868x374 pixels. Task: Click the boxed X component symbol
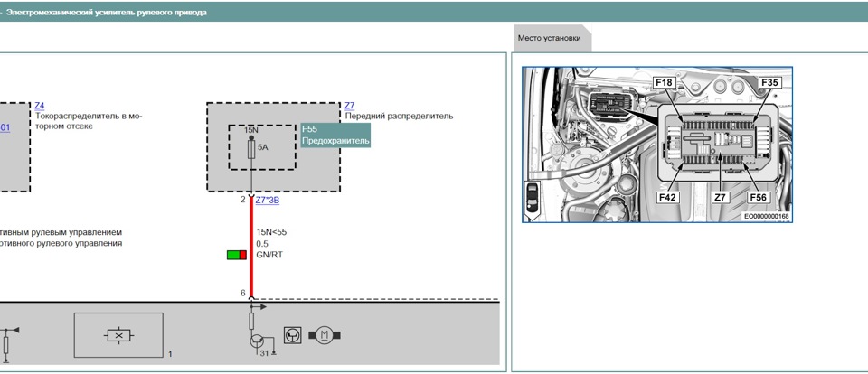pos(118,335)
